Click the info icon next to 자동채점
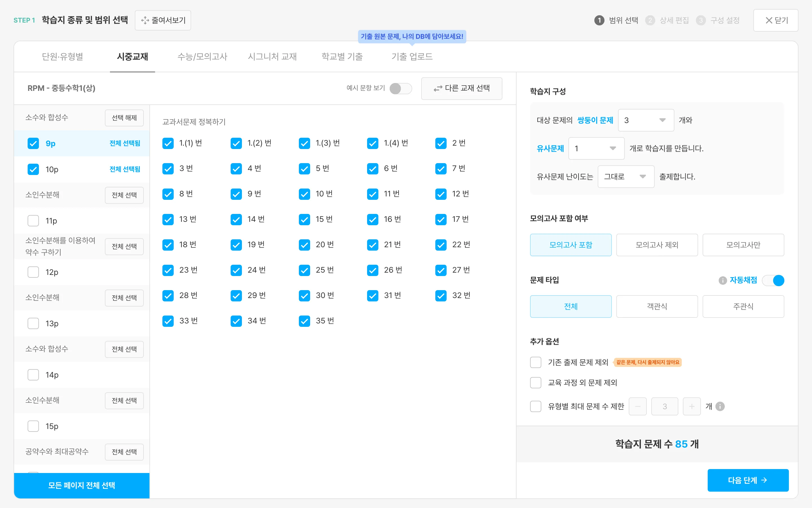Viewport: 812px width, 508px height. point(722,280)
